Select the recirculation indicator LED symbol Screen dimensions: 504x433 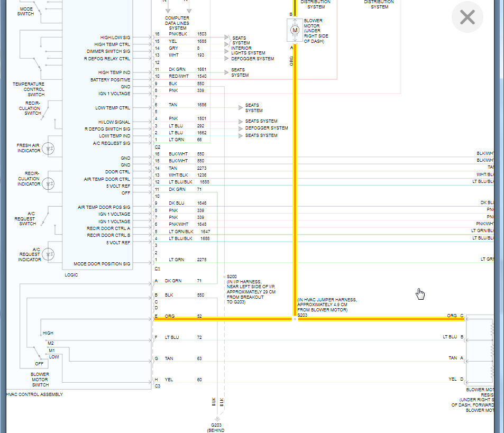(x=48, y=184)
